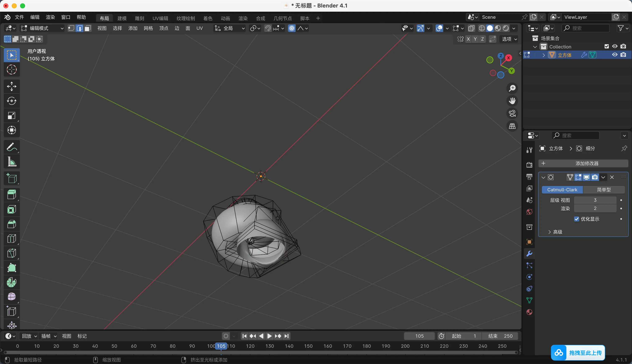The height and width of the screenshot is (364, 632).
Task: Select the Rotate tool
Action: [11, 101]
